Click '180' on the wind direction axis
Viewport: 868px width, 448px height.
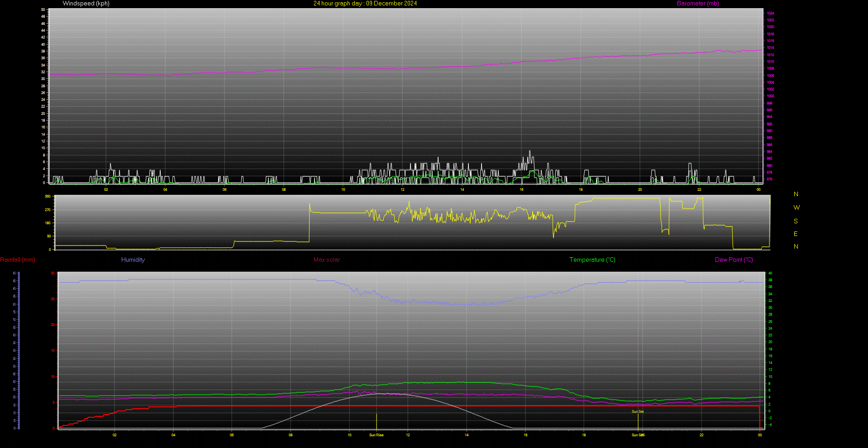click(48, 223)
